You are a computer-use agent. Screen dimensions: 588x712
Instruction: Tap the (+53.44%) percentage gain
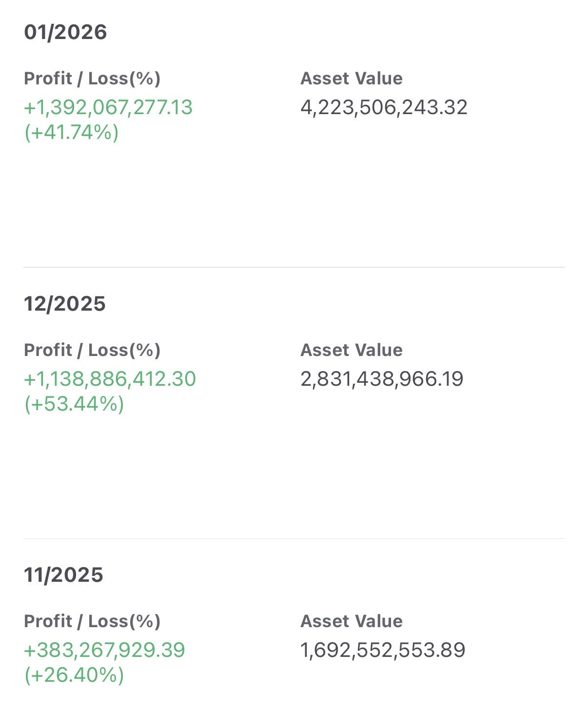74,404
